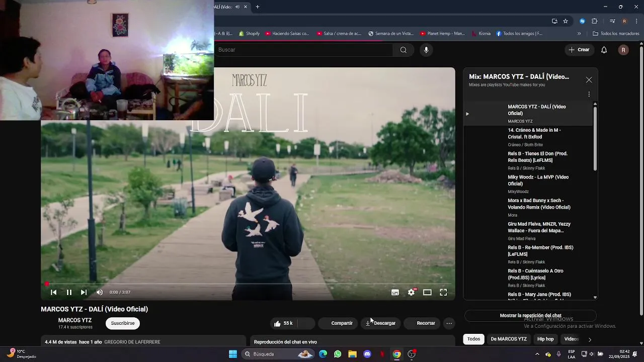Like the video with 55 k likes
Screen dimensions: 644x362
point(283,323)
